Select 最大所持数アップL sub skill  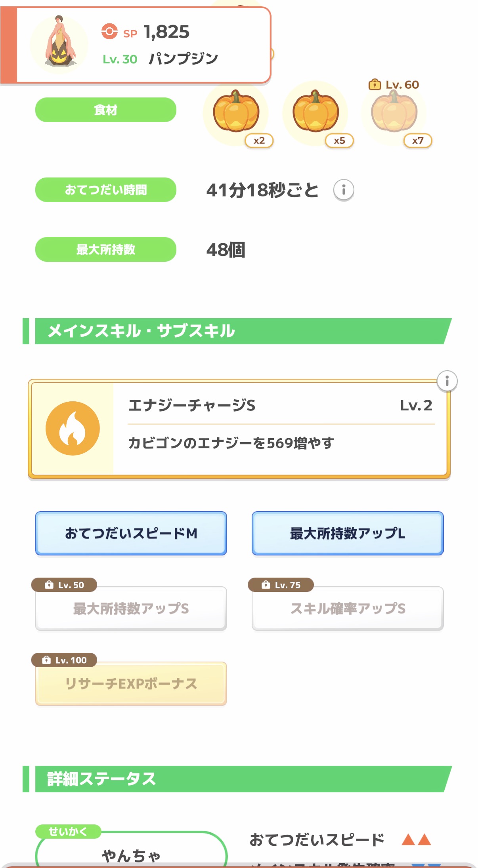point(348,533)
